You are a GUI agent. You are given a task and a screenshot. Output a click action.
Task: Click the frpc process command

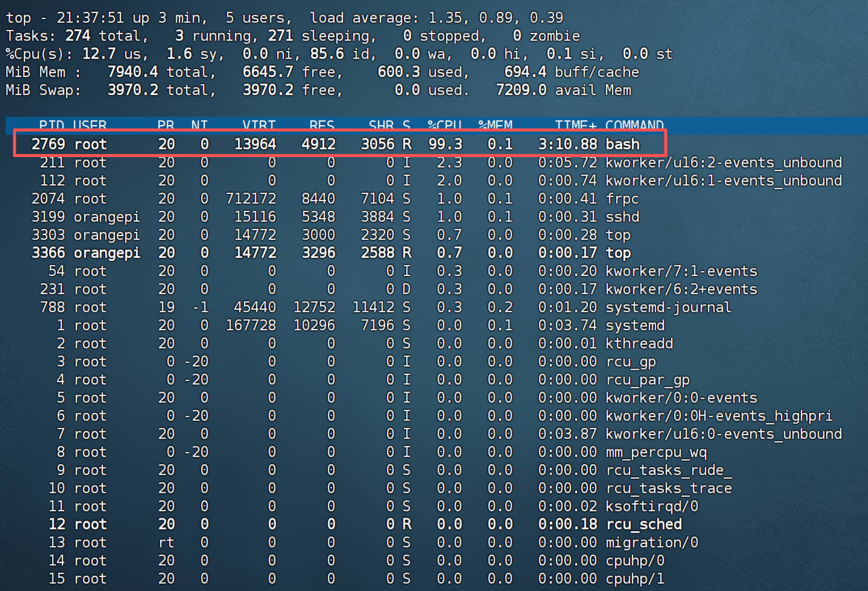tap(622, 199)
